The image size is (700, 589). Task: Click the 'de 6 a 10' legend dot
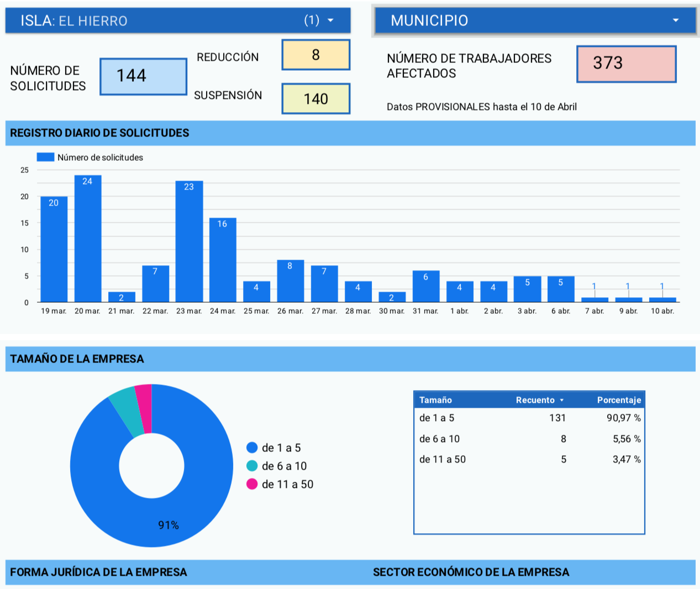(252, 466)
